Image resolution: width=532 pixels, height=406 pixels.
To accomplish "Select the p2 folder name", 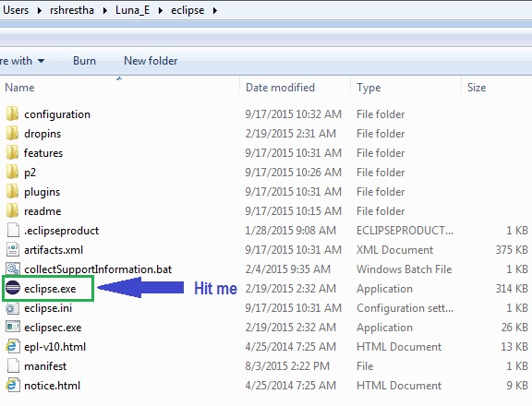I will (30, 173).
